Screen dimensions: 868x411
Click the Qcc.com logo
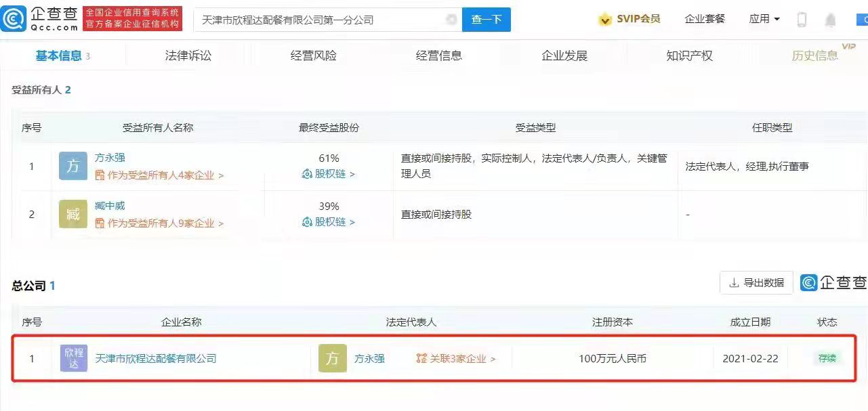[x=40, y=19]
